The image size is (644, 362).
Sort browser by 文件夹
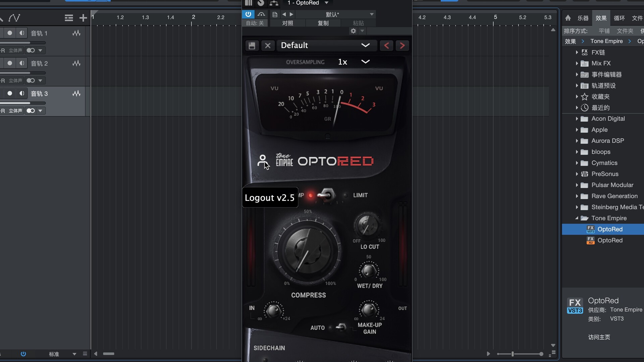pos(625,31)
